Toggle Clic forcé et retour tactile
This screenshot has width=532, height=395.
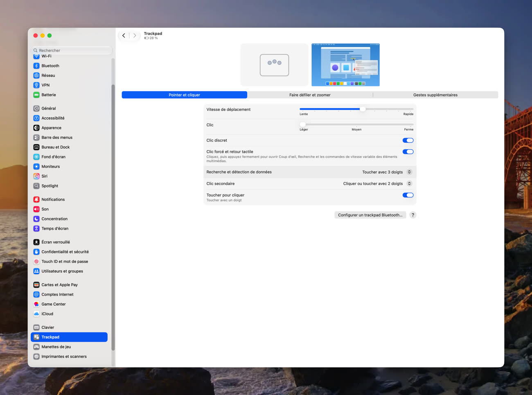click(408, 152)
